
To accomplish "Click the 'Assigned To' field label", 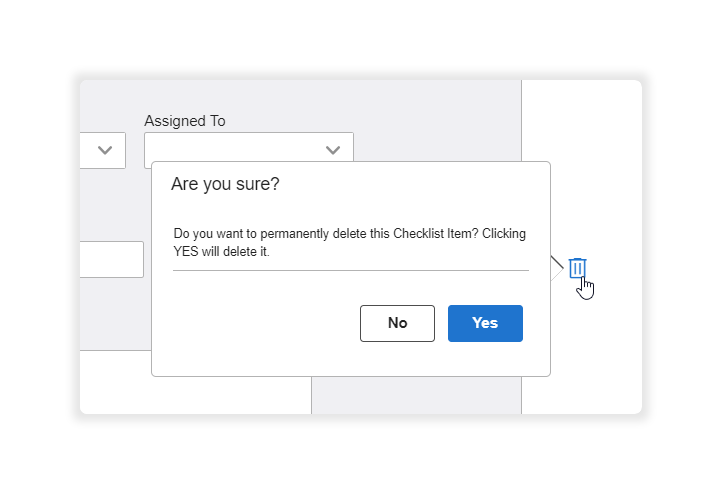I will pos(185,121).
